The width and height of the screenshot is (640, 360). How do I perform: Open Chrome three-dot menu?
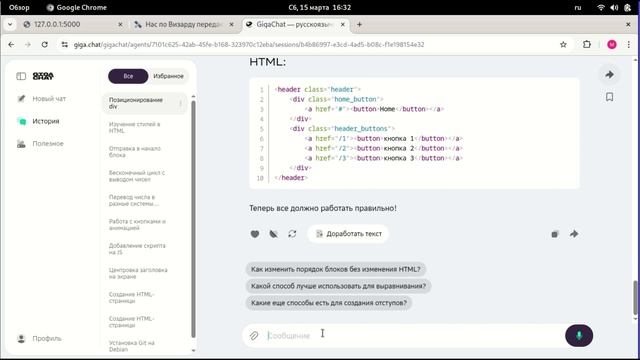pyautogui.click(x=629, y=44)
